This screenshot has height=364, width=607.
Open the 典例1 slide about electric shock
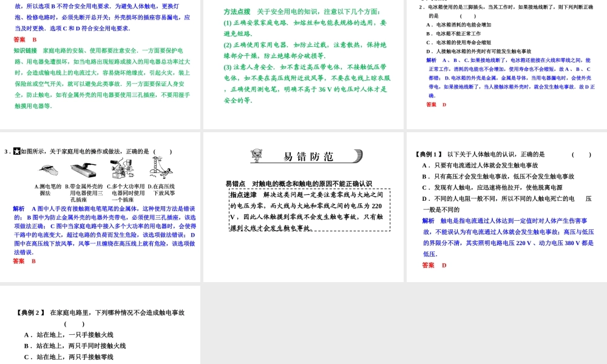pyautogui.click(x=507, y=207)
